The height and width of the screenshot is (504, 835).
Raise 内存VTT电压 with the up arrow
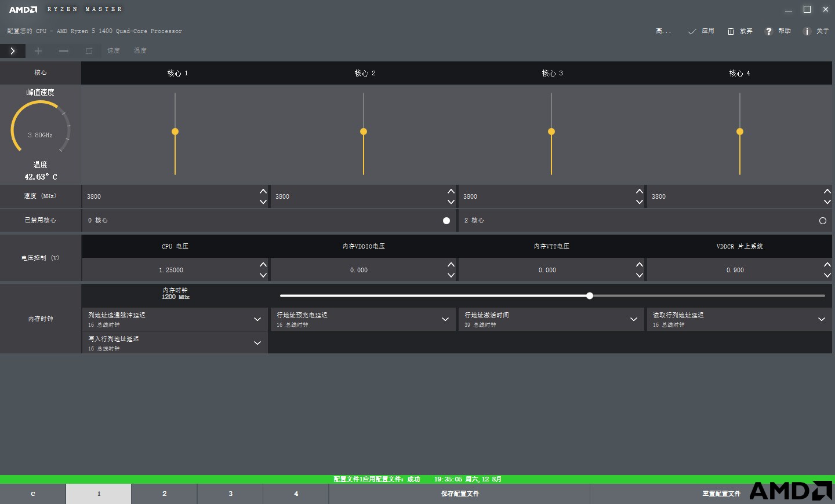pos(640,265)
